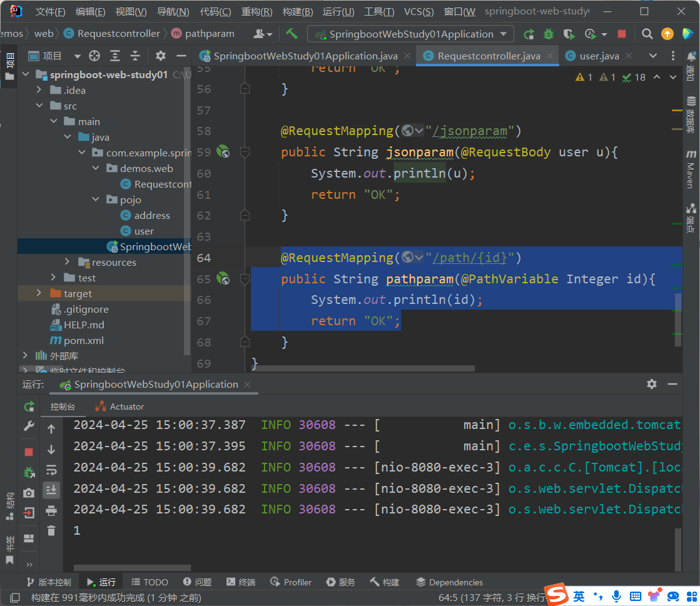The image size is (700, 606).
Task: Open the 重构(R) menu
Action: click(256, 12)
